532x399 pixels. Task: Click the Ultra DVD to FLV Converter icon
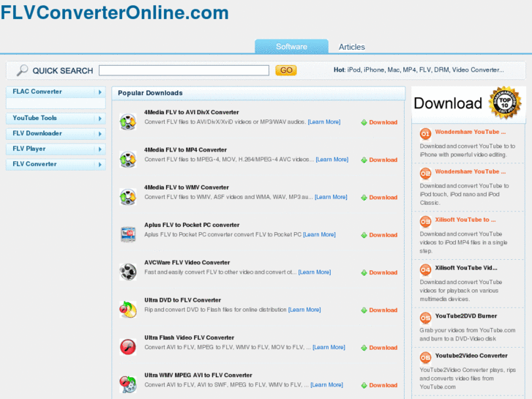pyautogui.click(x=128, y=310)
